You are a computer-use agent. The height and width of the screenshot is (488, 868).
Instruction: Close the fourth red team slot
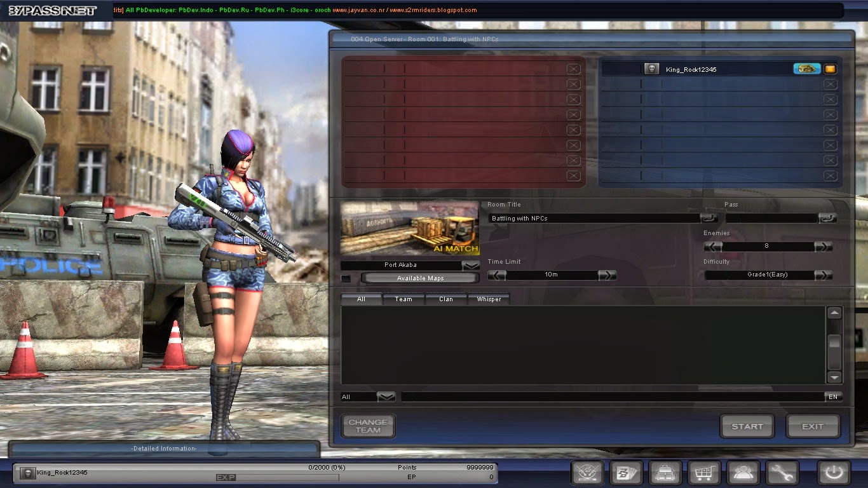click(x=573, y=114)
